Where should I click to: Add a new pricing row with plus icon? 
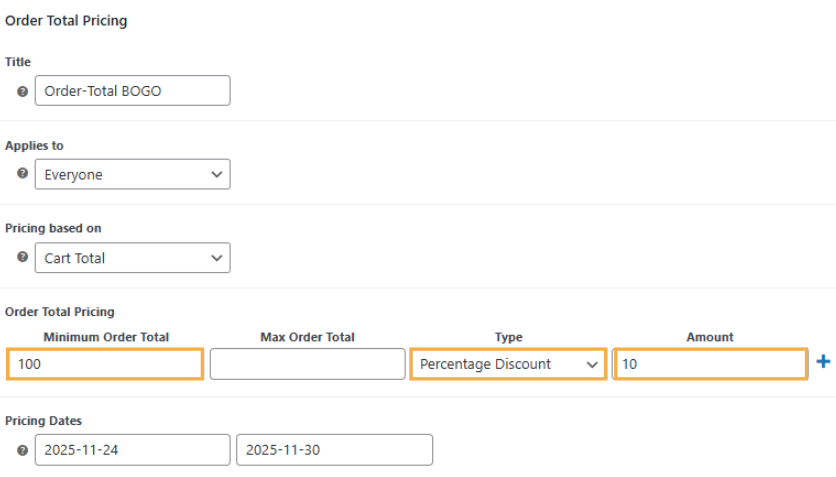823,362
